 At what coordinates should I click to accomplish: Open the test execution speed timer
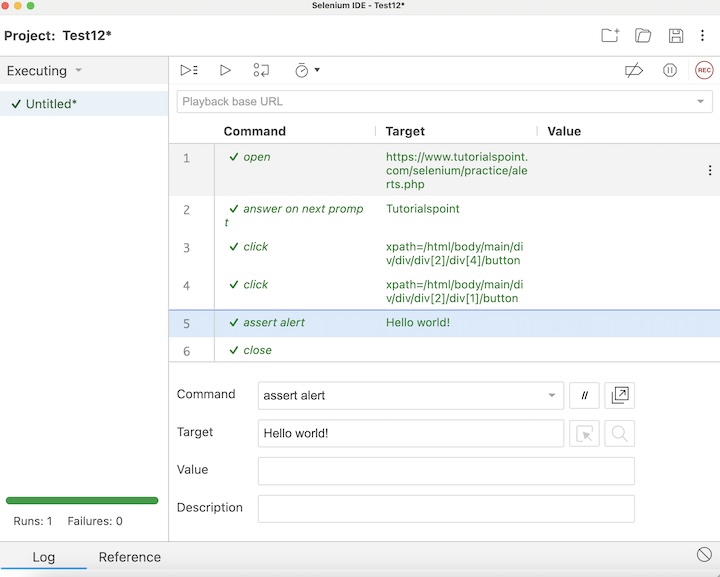pyautogui.click(x=304, y=70)
